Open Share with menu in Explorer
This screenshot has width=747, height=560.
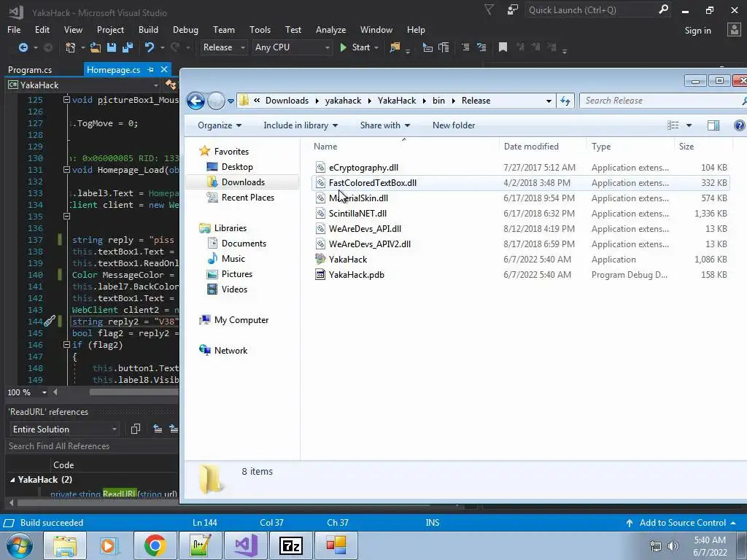[385, 125]
